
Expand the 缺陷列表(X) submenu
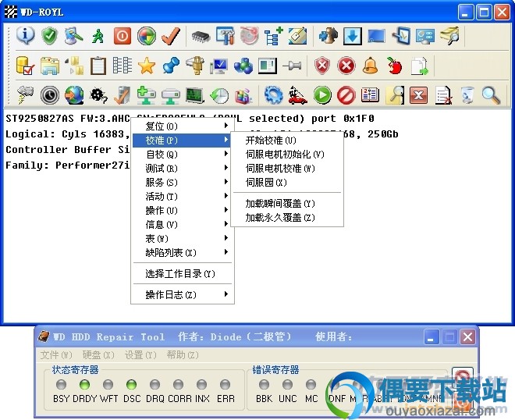click(183, 253)
